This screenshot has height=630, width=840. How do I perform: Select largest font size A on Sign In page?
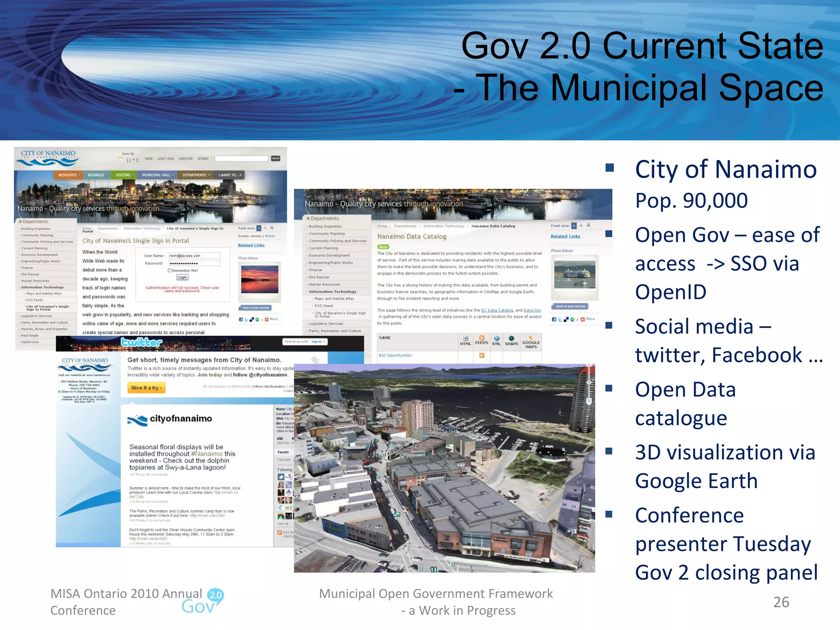click(x=272, y=228)
